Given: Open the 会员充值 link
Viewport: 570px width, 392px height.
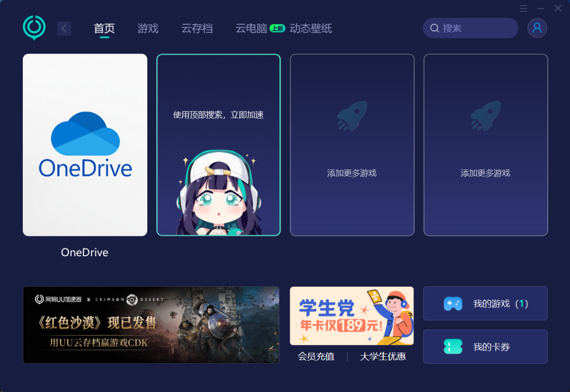Looking at the screenshot, I should tap(316, 356).
